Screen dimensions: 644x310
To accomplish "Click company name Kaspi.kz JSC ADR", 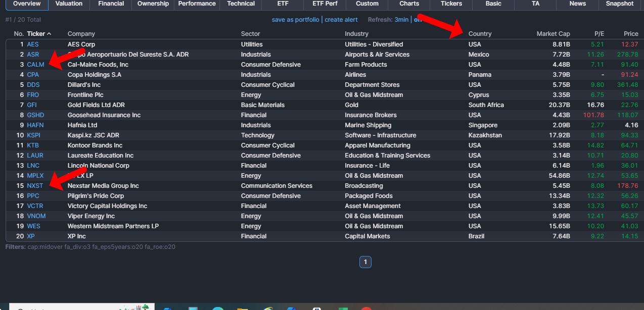I will point(94,135).
